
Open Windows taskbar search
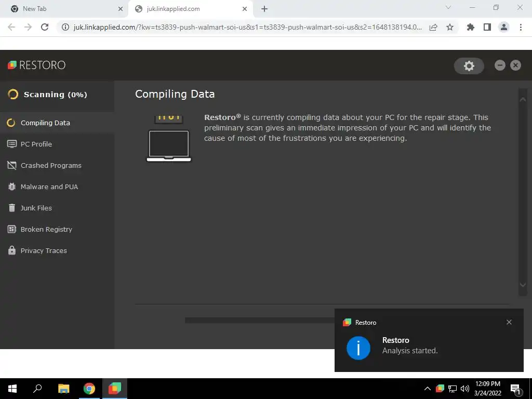tap(37, 389)
